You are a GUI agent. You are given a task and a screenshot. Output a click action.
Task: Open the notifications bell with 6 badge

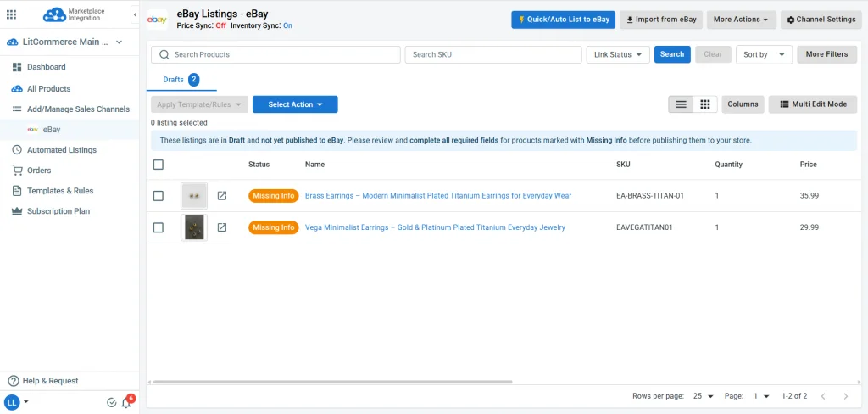tap(127, 402)
